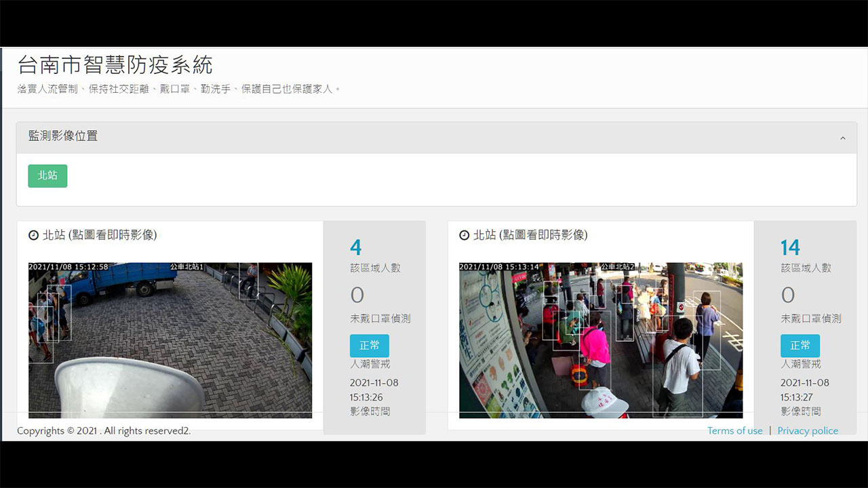Click the 15:13:26 image time in the left card
Screen dimensions: 868x488
click(366, 397)
